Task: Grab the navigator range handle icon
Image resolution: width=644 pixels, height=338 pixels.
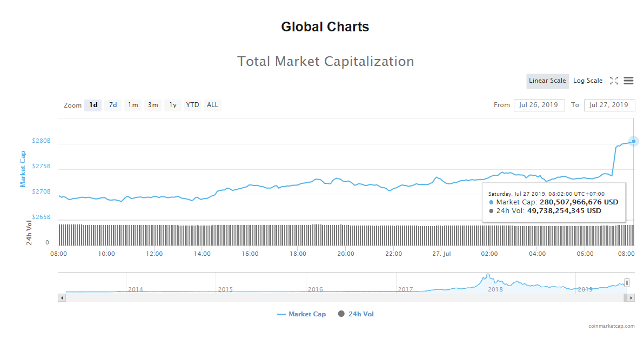Action: click(x=627, y=283)
